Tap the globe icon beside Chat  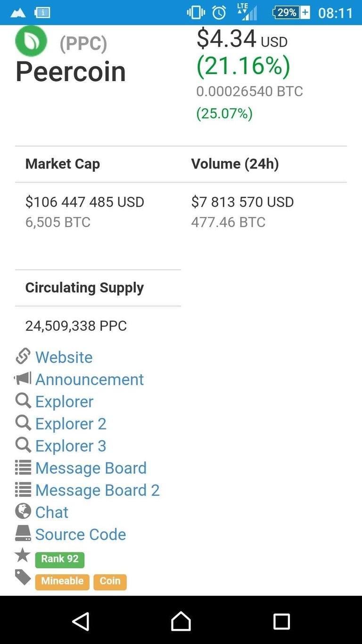23,511
